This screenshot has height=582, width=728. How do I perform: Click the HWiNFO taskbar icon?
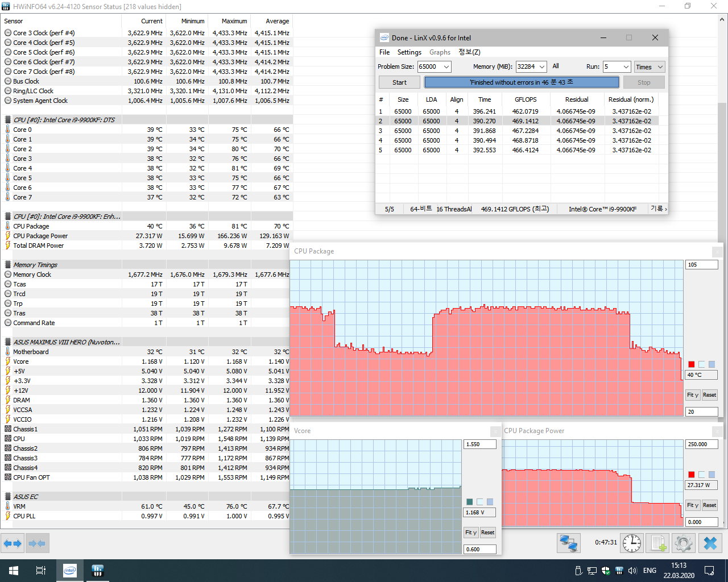point(97,571)
